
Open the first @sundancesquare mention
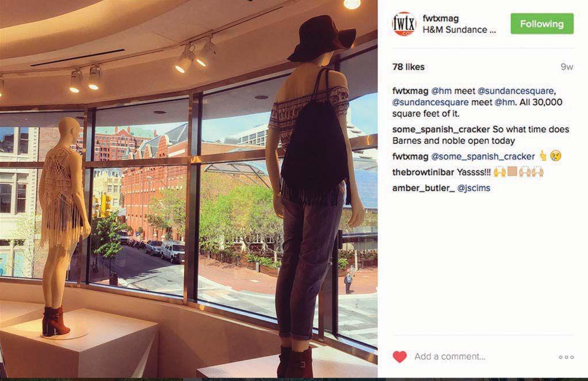click(517, 91)
